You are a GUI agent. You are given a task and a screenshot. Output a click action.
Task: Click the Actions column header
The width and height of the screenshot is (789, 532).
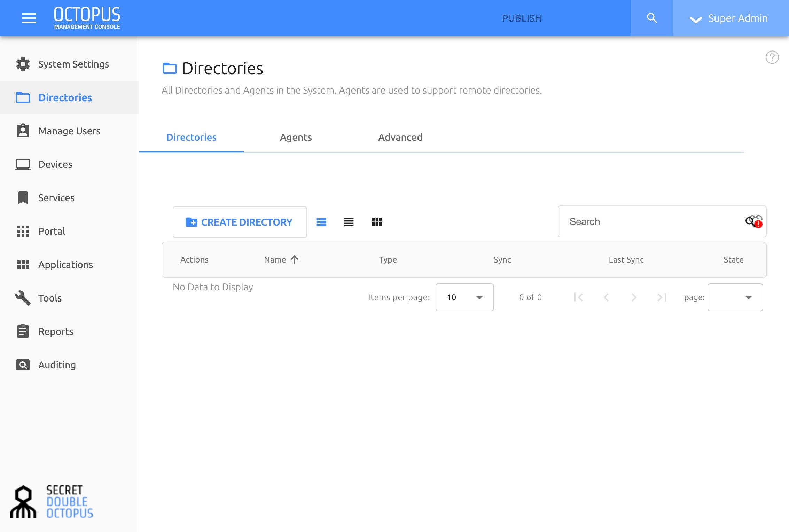coord(194,260)
